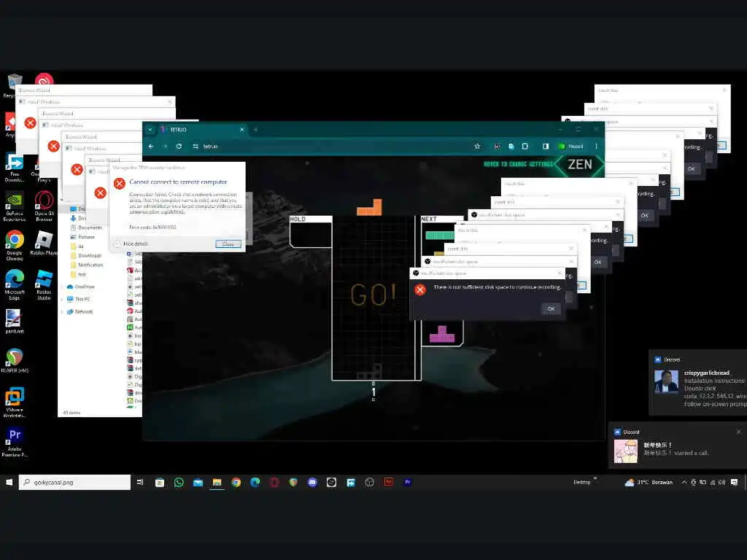This screenshot has width=747, height=560.
Task: Open paint.net desktop shortcut
Action: [15, 321]
